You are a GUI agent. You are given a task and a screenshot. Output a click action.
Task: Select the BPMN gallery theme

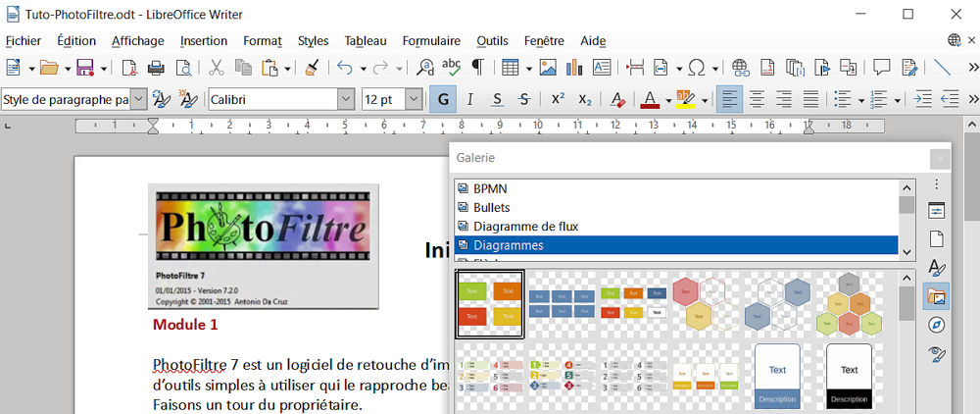[x=676, y=188]
